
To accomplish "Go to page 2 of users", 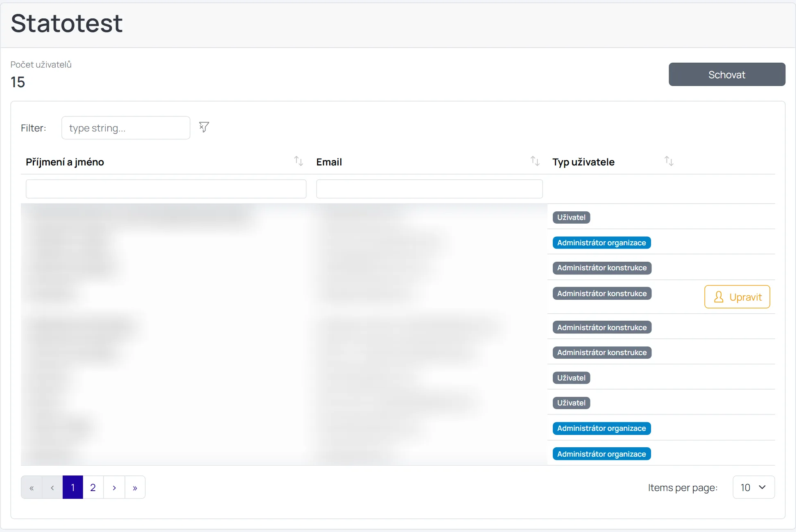I will [93, 487].
